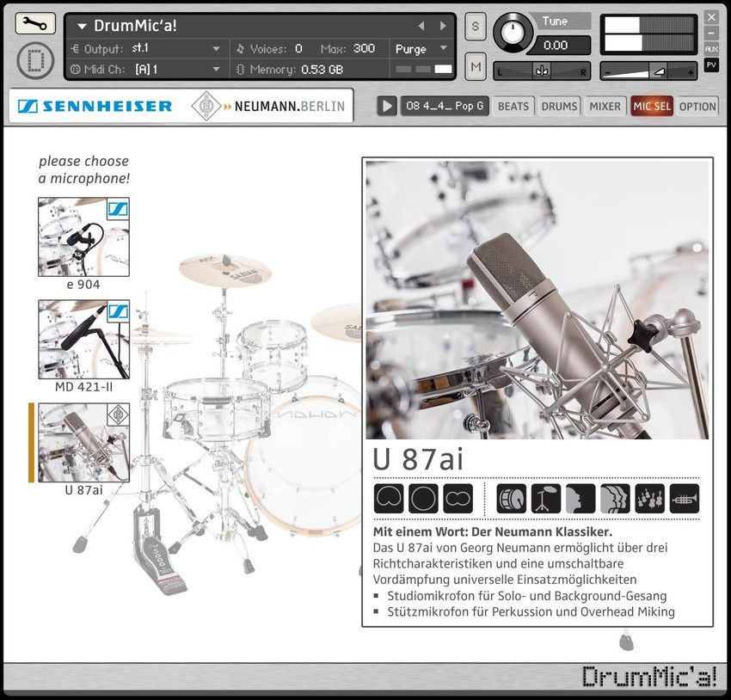Switch to the MIC SEL tab
731x700 pixels.
tap(652, 107)
